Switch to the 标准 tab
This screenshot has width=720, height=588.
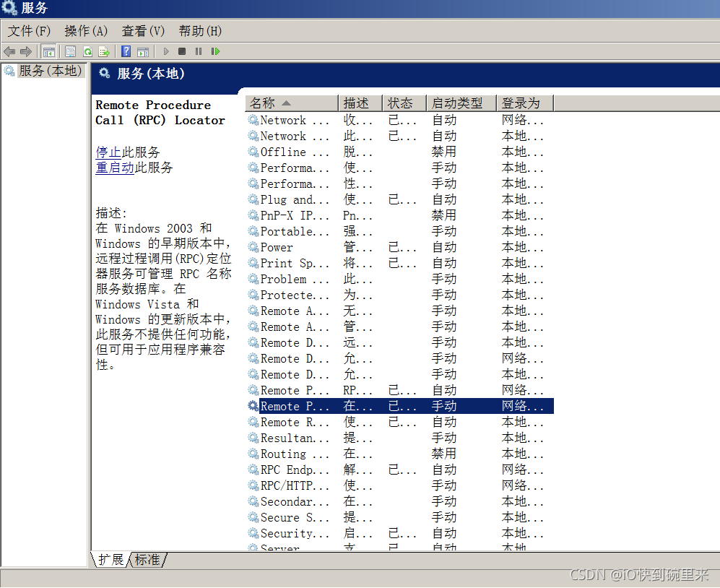(x=147, y=560)
